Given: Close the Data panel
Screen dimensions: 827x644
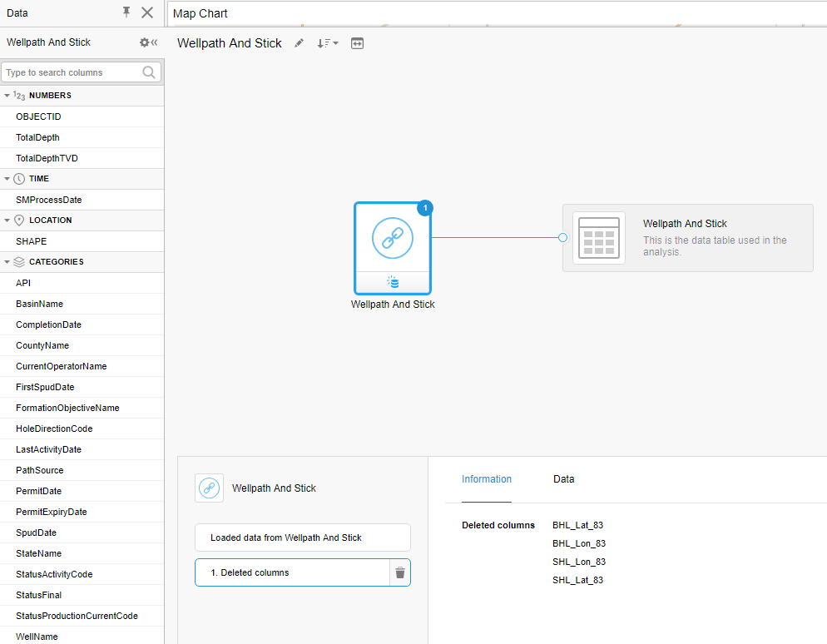Looking at the screenshot, I should click(146, 12).
